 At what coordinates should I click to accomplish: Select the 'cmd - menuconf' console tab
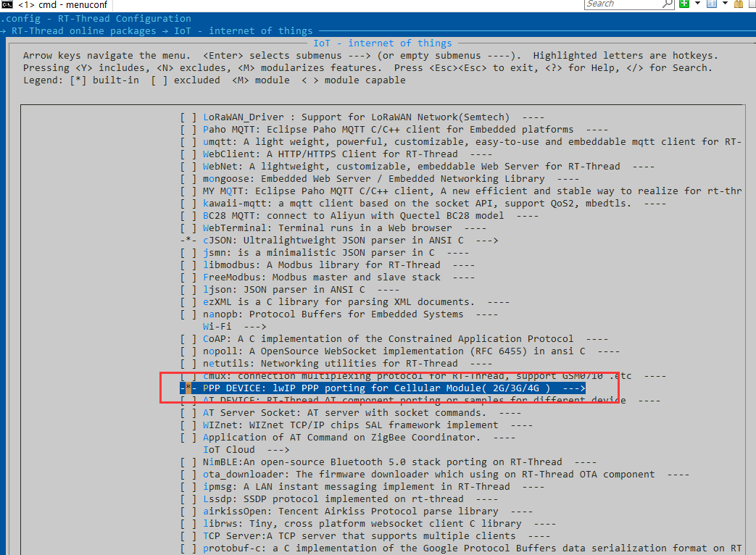pyautogui.click(x=51, y=4)
